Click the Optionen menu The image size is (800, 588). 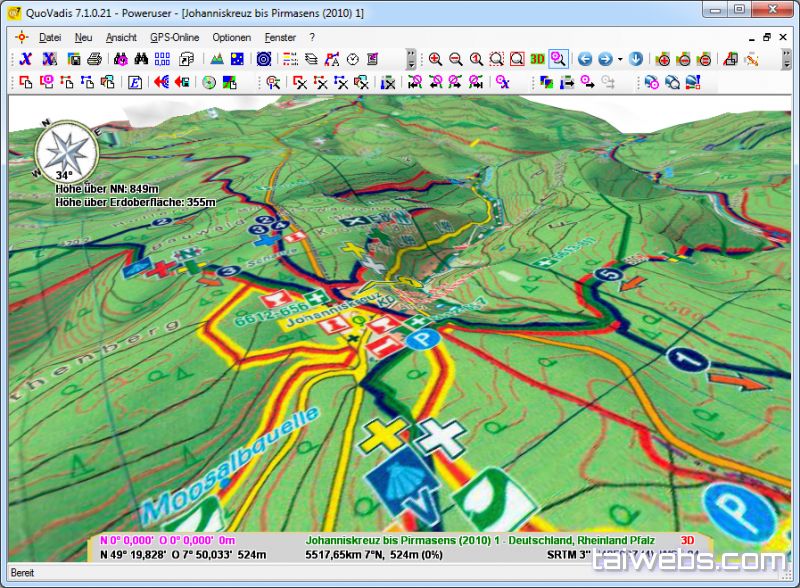[x=231, y=37]
